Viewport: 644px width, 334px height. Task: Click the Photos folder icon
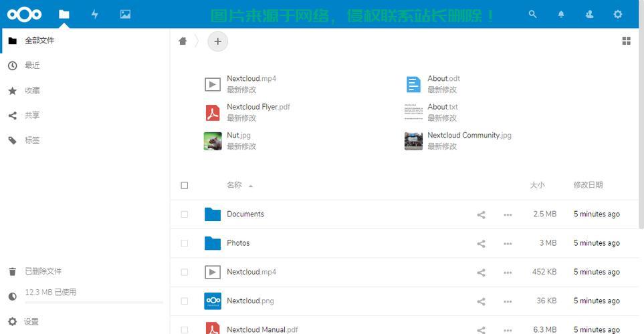tap(213, 243)
